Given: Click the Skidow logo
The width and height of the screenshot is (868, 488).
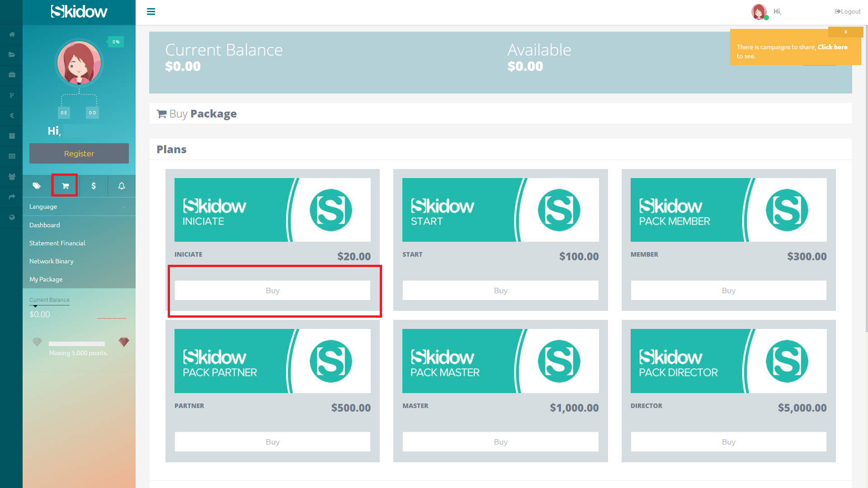Looking at the screenshot, I should (79, 11).
